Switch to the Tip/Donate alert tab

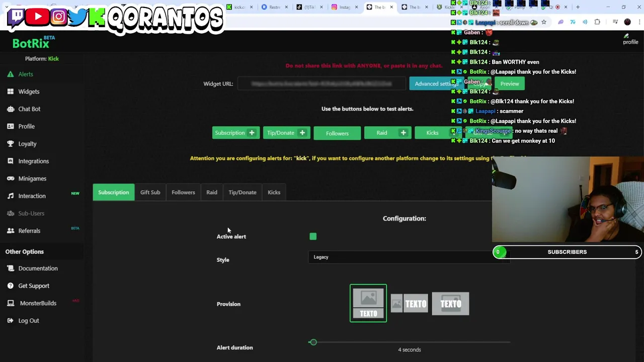(243, 192)
